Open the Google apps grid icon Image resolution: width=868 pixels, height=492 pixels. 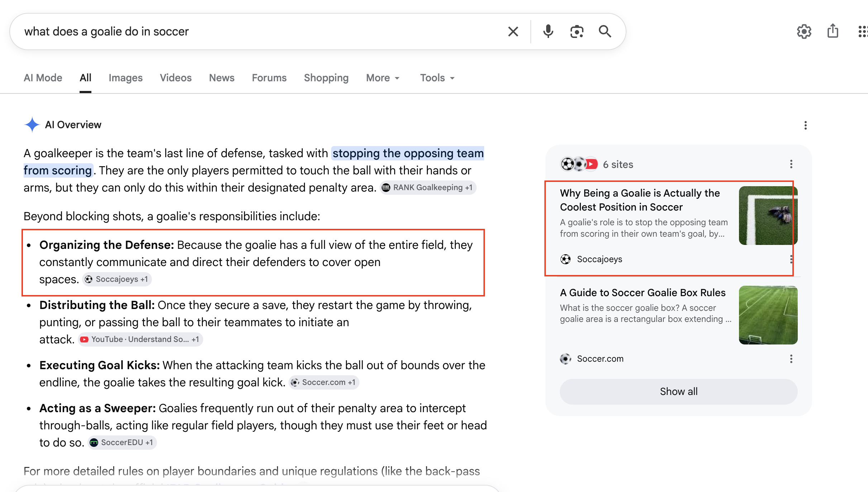click(x=863, y=32)
